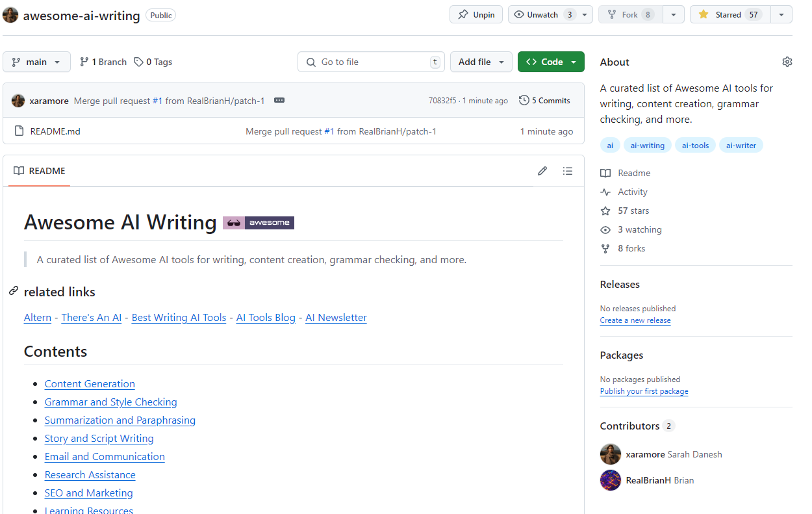Screen dimensions: 812x514
Task: Click the pencil icon to edit README
Action: click(542, 171)
